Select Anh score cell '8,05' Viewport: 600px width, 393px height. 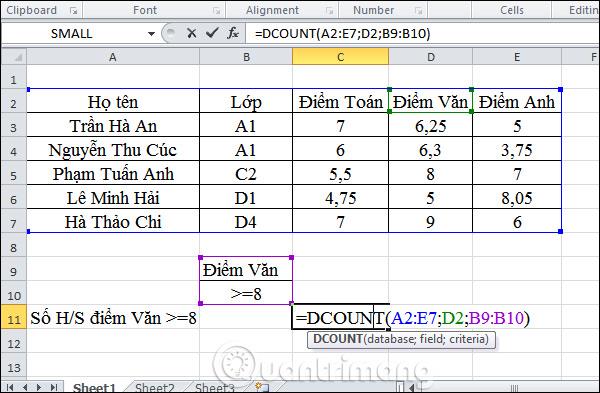coord(517,197)
